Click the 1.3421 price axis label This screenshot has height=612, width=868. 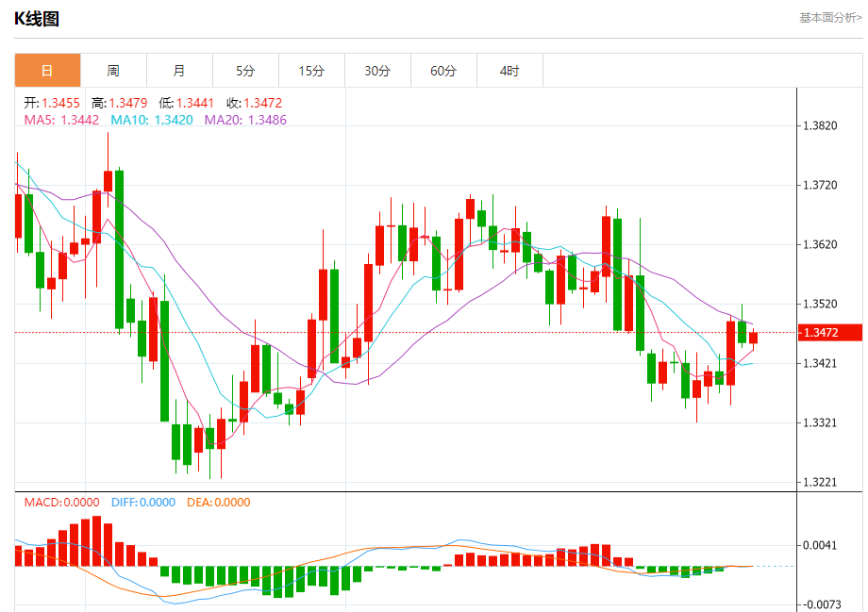(x=821, y=364)
